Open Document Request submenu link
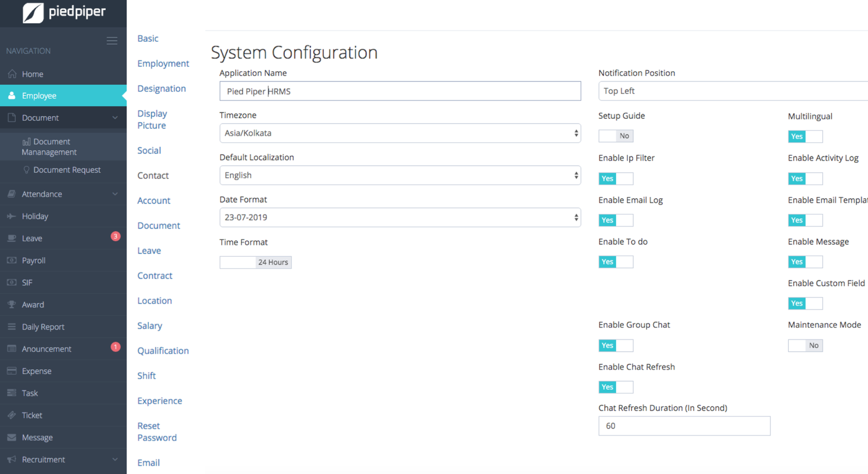 click(67, 170)
